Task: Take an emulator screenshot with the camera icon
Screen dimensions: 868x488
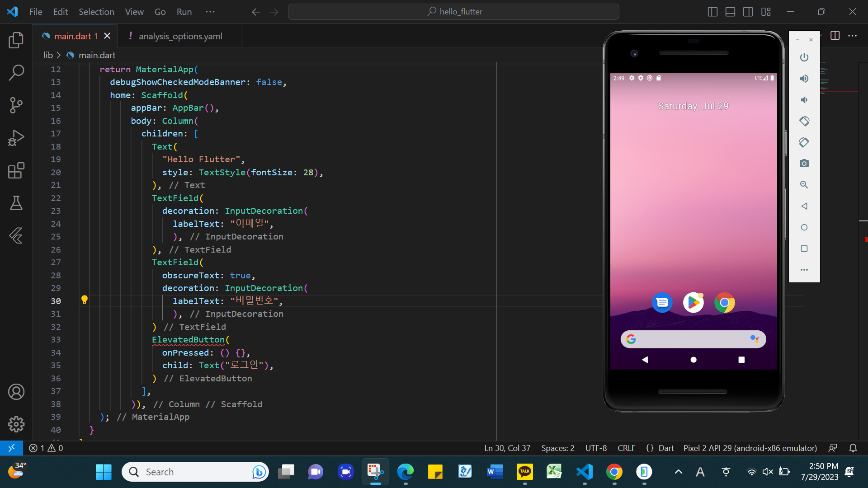Action: (x=804, y=164)
